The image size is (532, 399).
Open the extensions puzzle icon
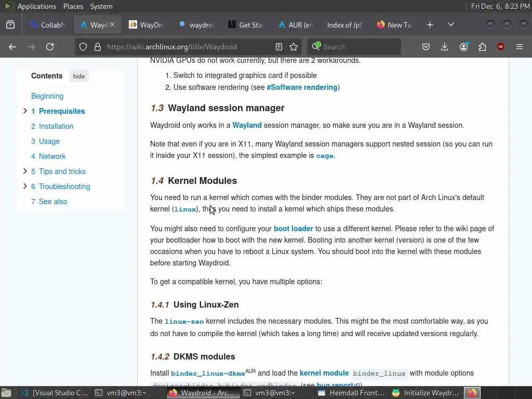482,47
